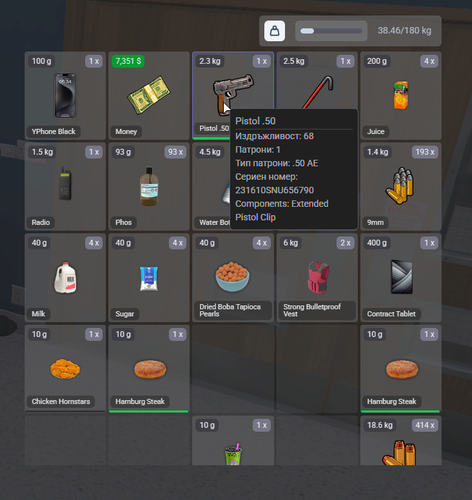
Task: Click the inventory weight capacity bar
Action: coord(331,31)
